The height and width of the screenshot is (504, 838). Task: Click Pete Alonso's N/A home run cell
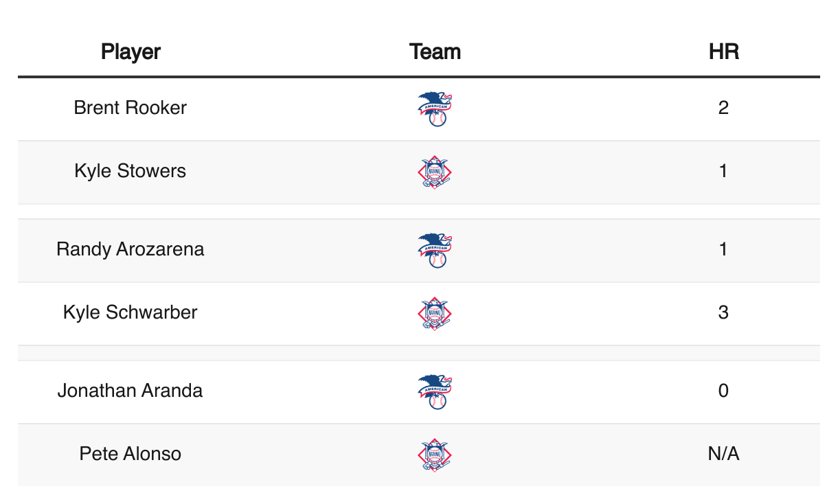click(x=723, y=454)
